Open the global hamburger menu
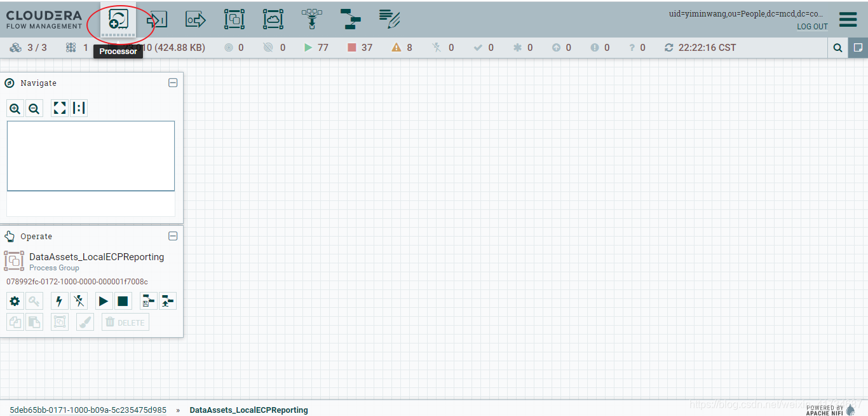This screenshot has height=416, width=868. click(848, 20)
